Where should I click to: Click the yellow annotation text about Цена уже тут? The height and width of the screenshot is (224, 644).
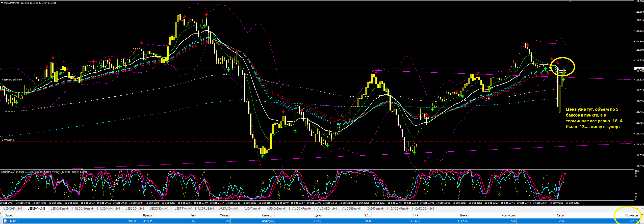(594, 118)
